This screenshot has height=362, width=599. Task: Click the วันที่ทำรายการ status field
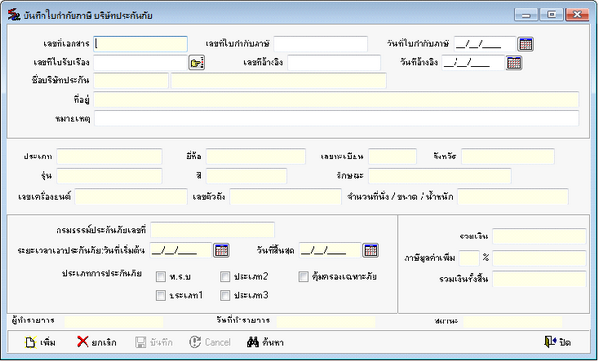coord(326,322)
